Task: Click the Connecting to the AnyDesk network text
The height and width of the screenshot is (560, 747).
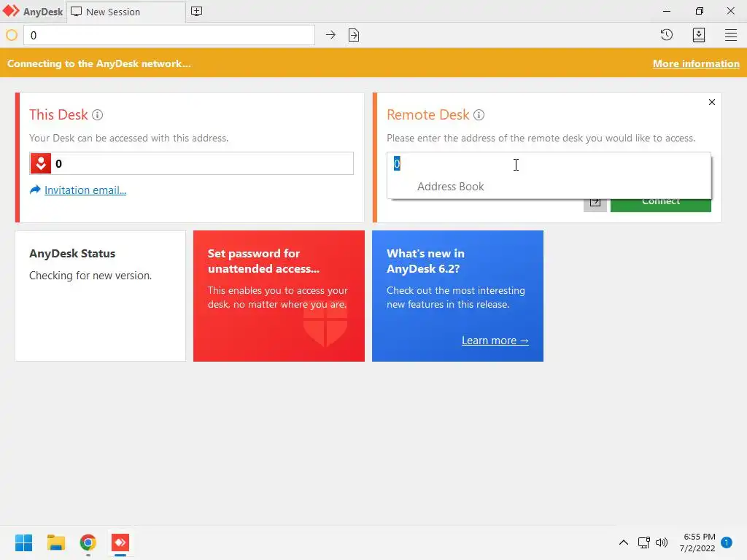Action: point(99,64)
